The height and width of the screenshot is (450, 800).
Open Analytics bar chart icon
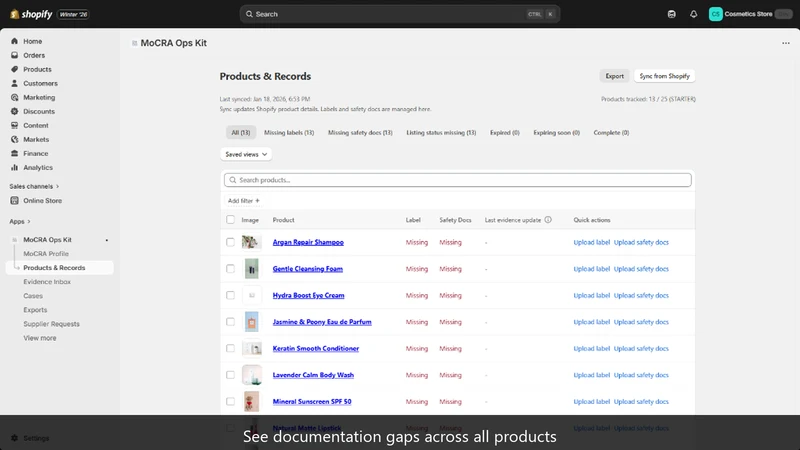click(14, 167)
